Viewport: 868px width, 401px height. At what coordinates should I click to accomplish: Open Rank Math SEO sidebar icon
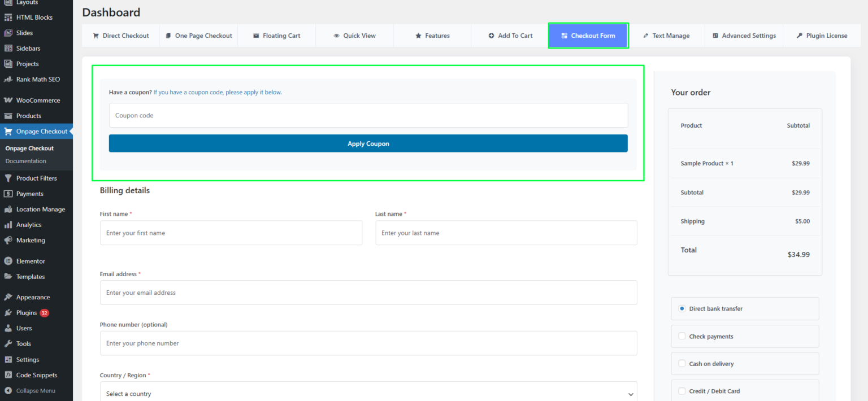(8, 80)
